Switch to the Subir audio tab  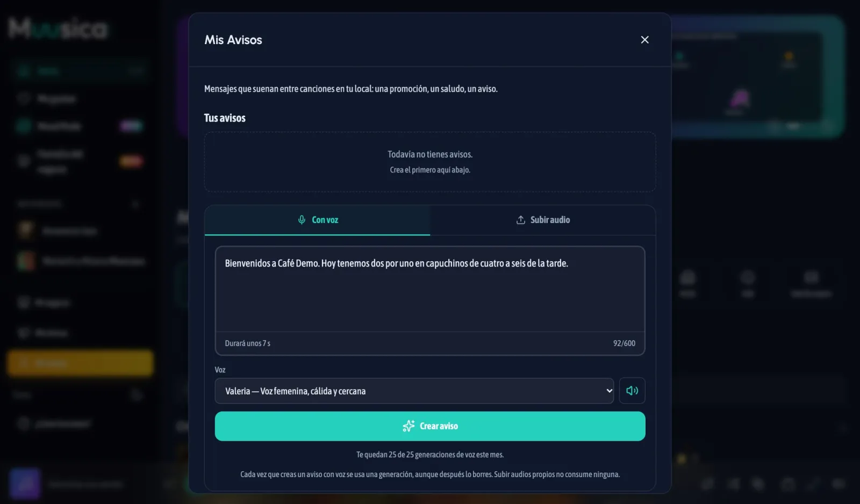pyautogui.click(x=543, y=220)
